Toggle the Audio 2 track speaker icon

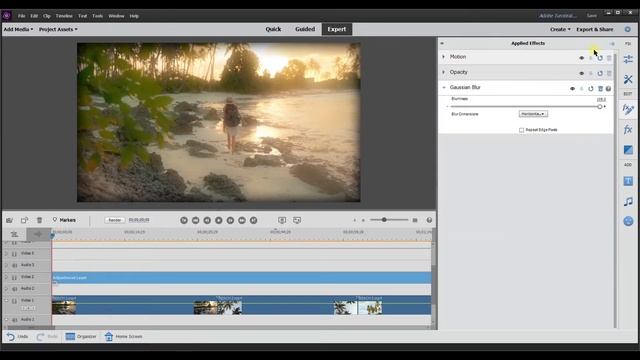14,289
